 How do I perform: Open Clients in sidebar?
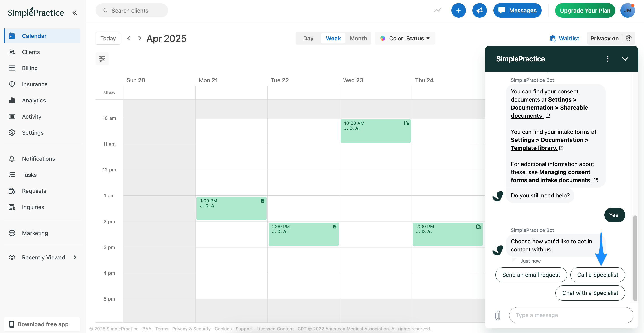pos(42,52)
